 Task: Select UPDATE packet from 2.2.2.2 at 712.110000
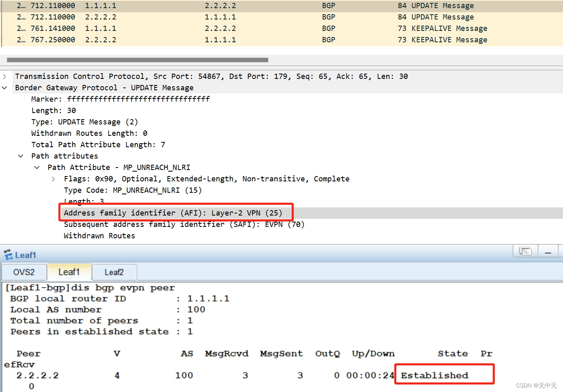coord(281,17)
